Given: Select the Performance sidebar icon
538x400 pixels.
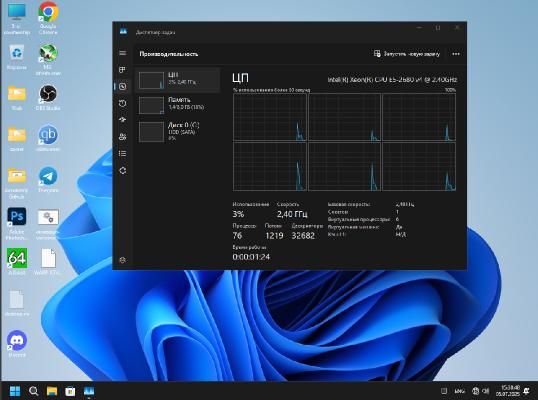Looking at the screenshot, I should coord(122,86).
